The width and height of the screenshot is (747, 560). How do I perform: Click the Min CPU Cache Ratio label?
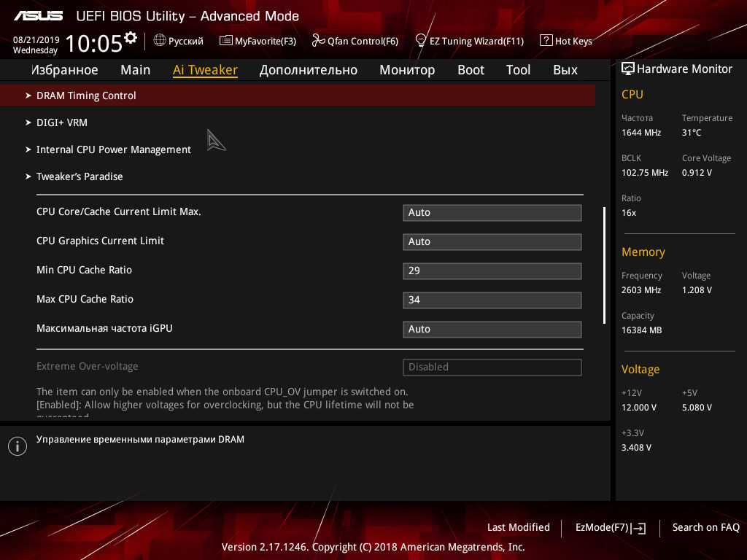(85, 270)
